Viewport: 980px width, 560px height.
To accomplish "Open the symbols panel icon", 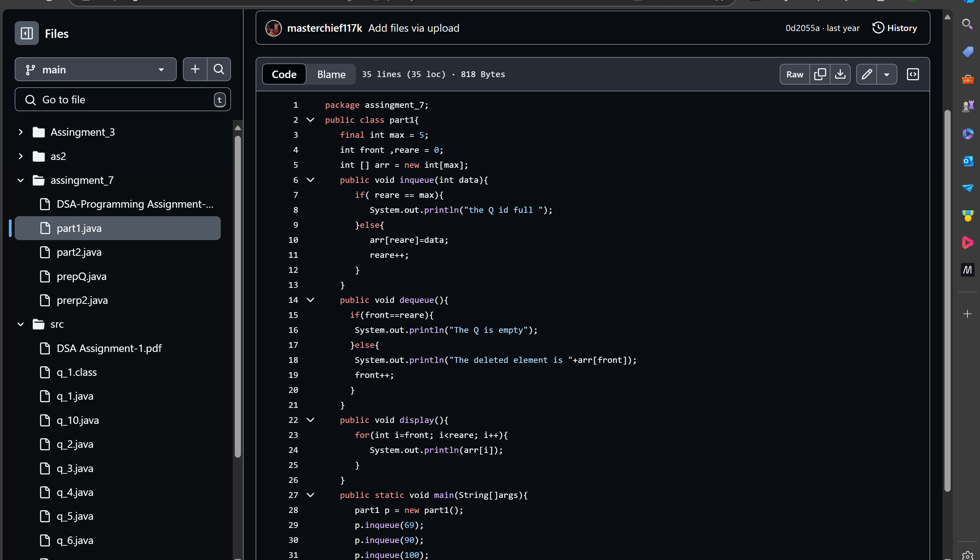I will pos(913,74).
